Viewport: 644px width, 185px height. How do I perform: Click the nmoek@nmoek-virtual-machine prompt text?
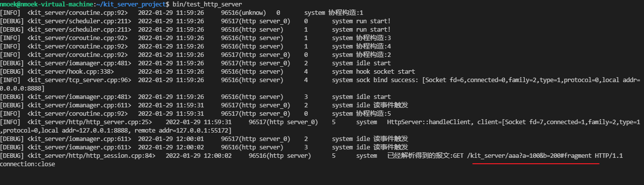(x=44, y=4)
